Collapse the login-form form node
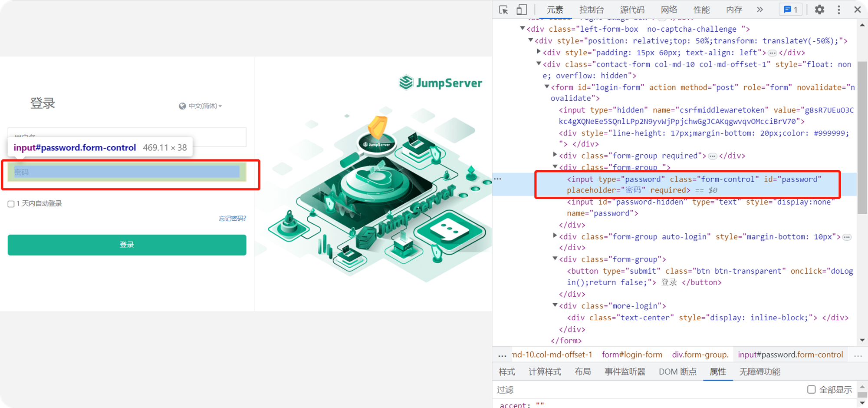This screenshot has height=408, width=868. pyautogui.click(x=547, y=86)
